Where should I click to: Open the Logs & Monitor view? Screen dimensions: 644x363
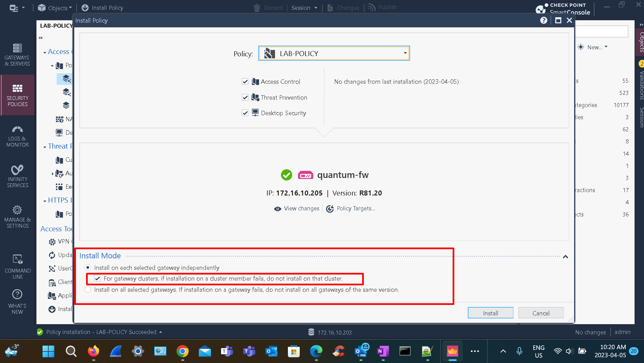[17, 135]
